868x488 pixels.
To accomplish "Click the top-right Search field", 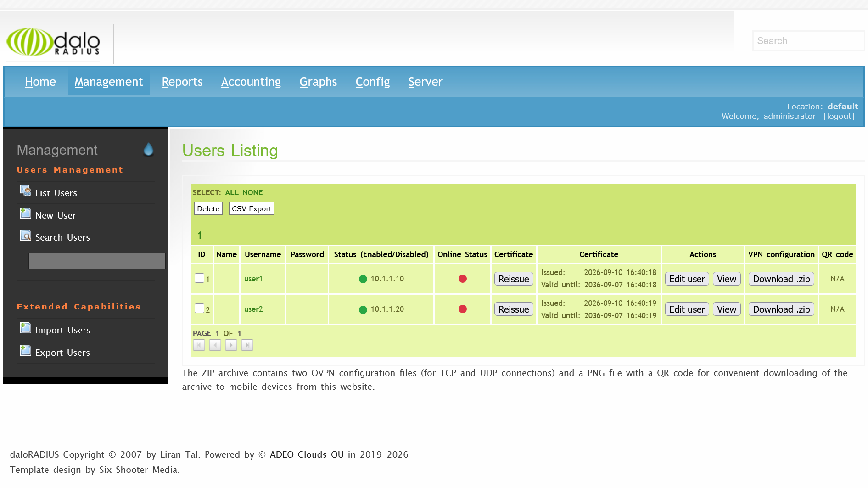I will (808, 41).
